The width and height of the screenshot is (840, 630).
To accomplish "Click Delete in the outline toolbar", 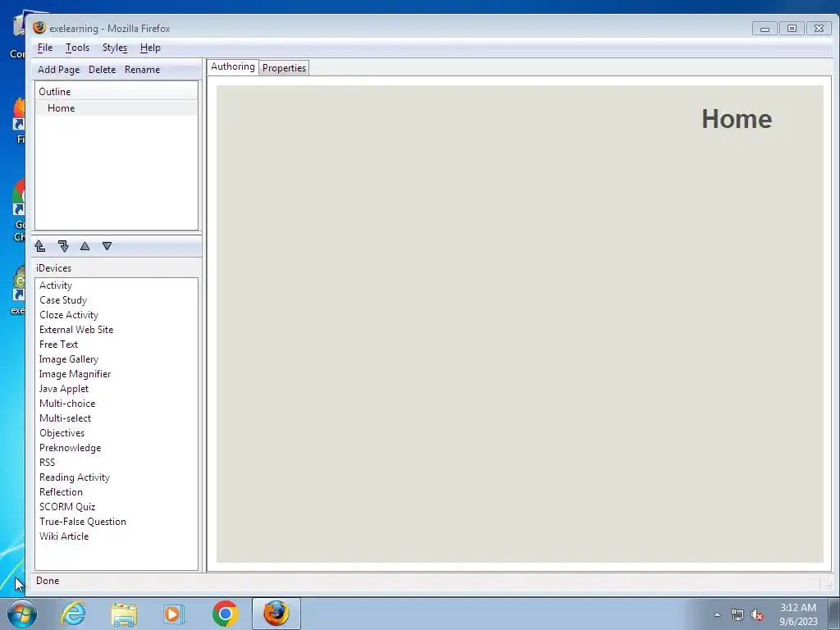I will tap(102, 70).
